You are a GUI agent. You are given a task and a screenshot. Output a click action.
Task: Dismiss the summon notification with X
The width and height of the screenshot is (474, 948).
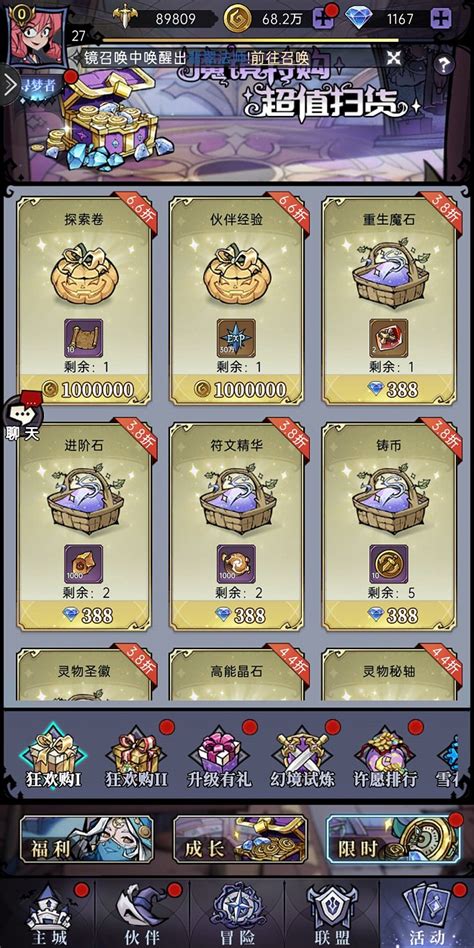click(394, 58)
